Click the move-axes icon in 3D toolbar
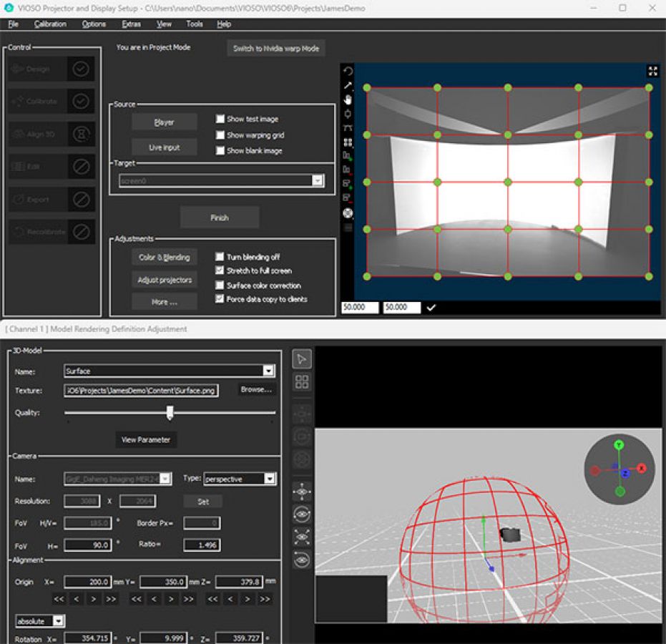The image size is (666, 644). point(301,491)
